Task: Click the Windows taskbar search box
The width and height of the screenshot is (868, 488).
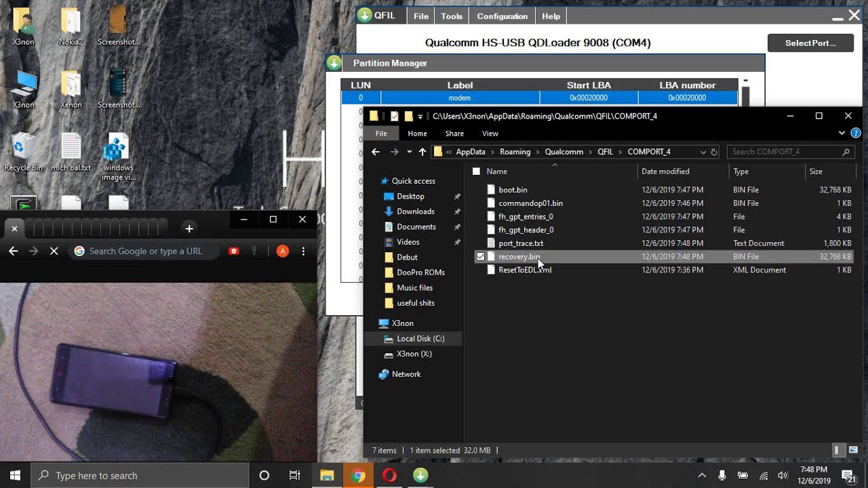Action: pyautogui.click(x=140, y=475)
